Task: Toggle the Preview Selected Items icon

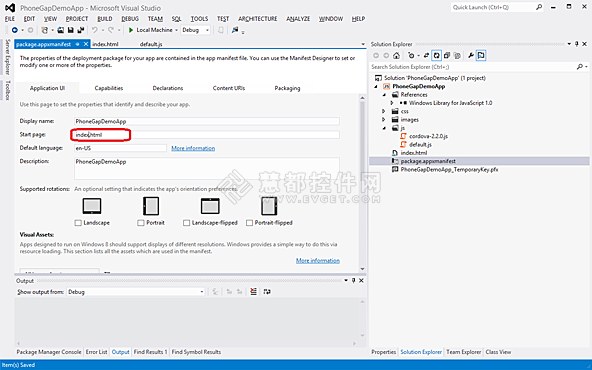Action: point(481,56)
